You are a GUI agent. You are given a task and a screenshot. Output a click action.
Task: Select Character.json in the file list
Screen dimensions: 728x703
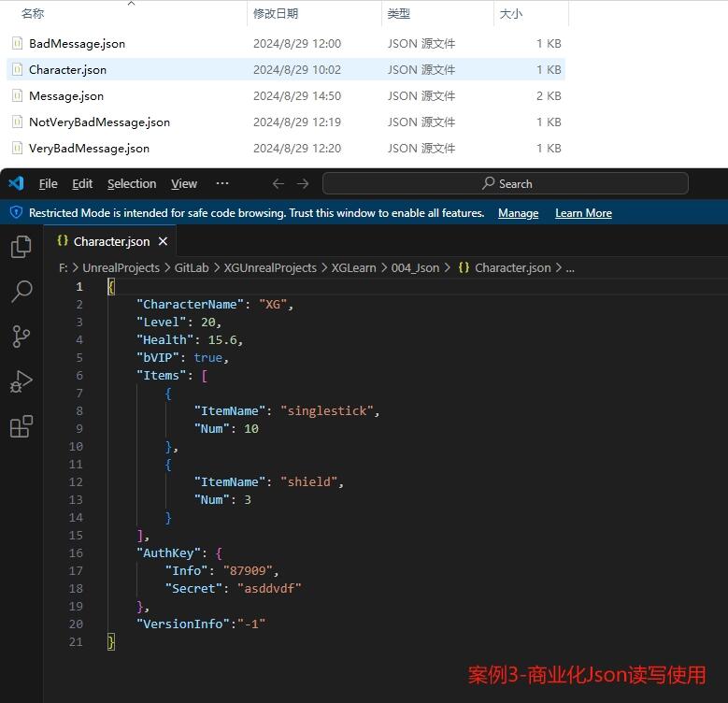[68, 70]
